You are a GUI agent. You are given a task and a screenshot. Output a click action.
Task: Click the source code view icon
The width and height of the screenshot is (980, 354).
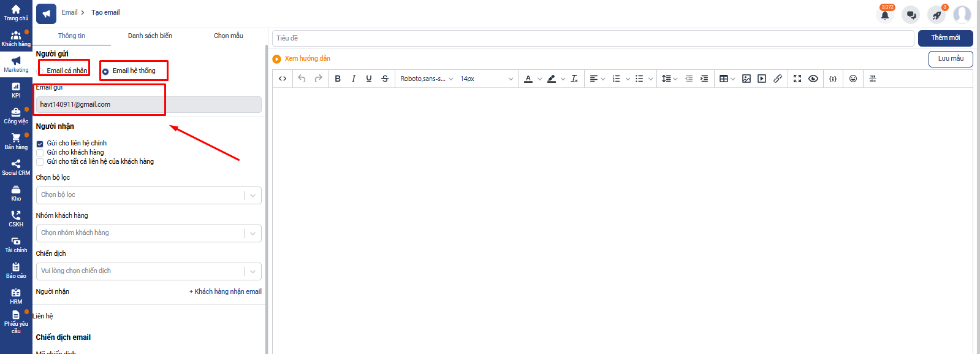click(x=283, y=79)
